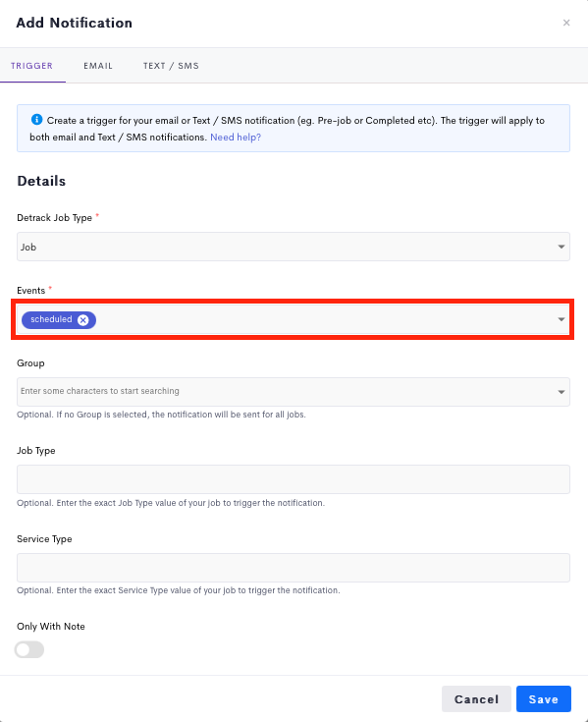Switch to the EMAIL tab
The width and height of the screenshot is (588, 722).
pyautogui.click(x=98, y=66)
